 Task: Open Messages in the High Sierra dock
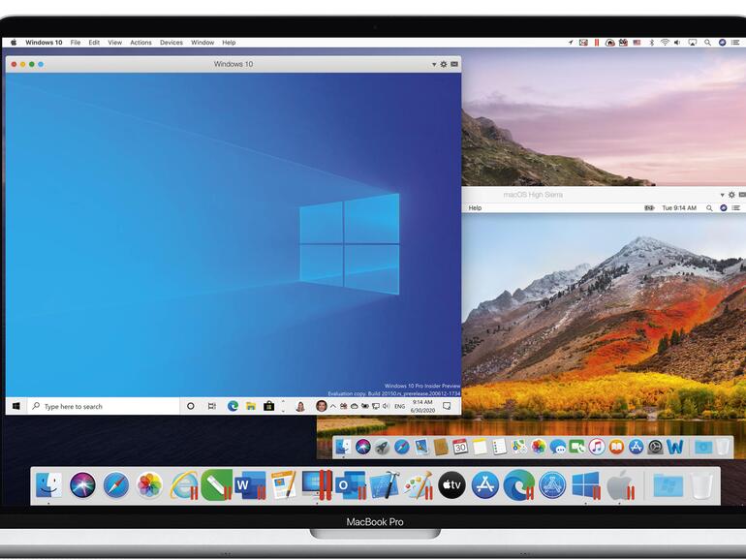tap(558, 447)
